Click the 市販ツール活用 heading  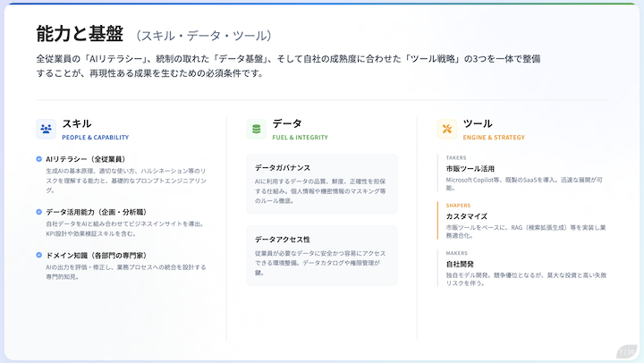(470, 169)
